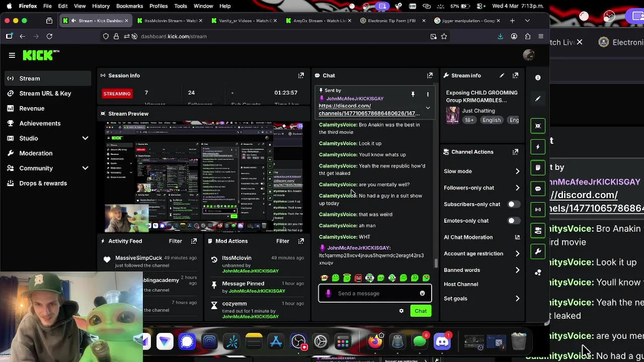Enable Subscribers-only chat toggle

coord(514,204)
